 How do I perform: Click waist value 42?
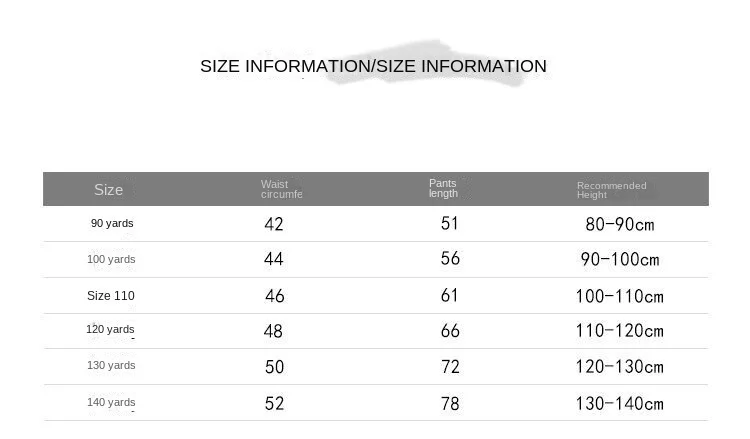274,224
